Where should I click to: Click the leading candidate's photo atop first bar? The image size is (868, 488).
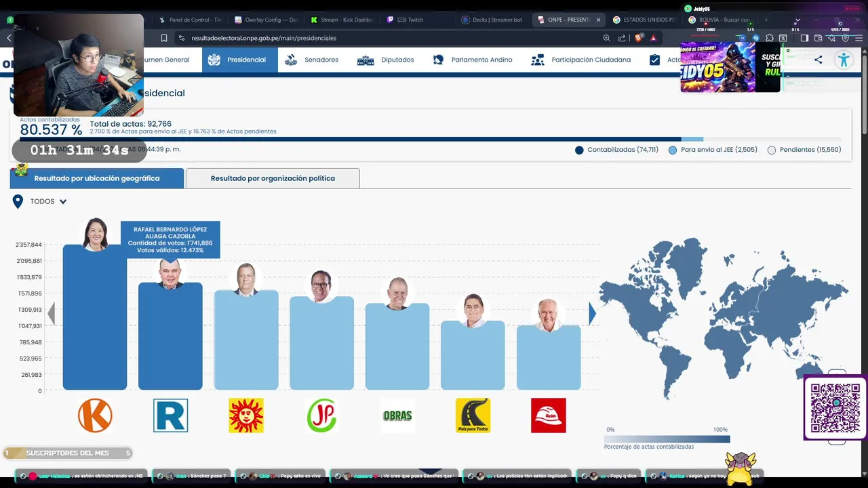[x=95, y=234]
